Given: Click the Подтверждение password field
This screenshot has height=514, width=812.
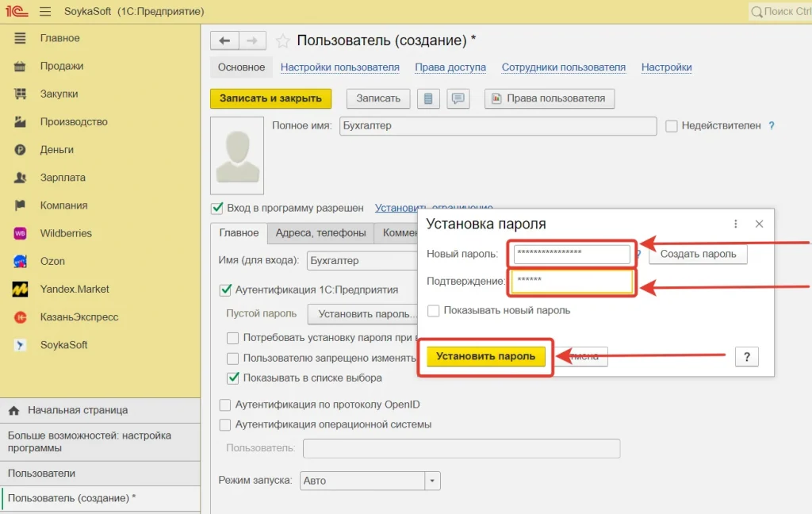Looking at the screenshot, I should coord(571,282).
